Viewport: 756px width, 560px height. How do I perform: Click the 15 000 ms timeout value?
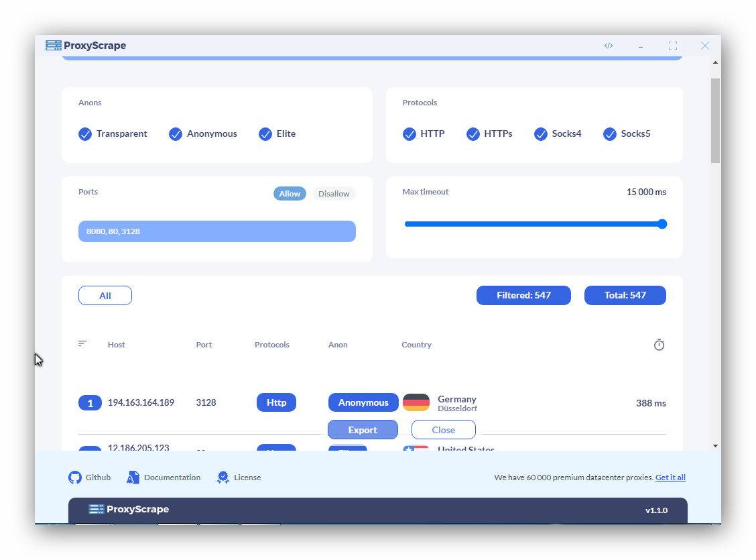point(646,192)
